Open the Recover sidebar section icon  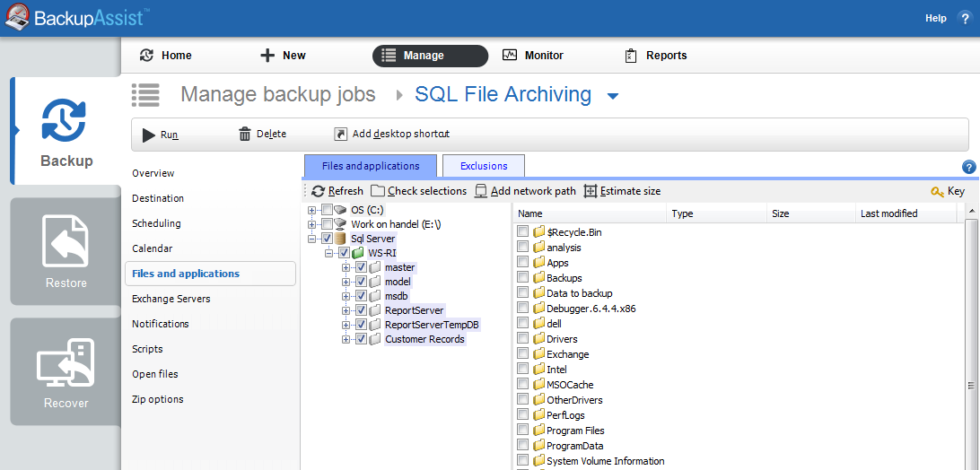tap(66, 364)
